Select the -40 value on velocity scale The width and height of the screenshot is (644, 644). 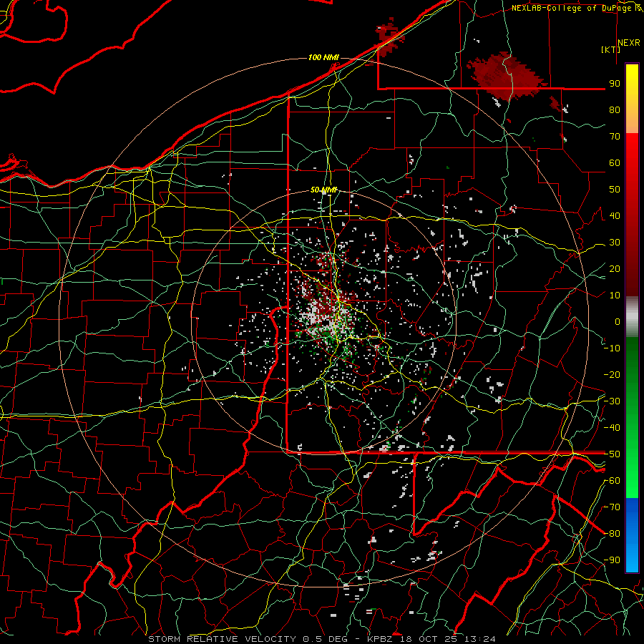[x=612, y=428]
